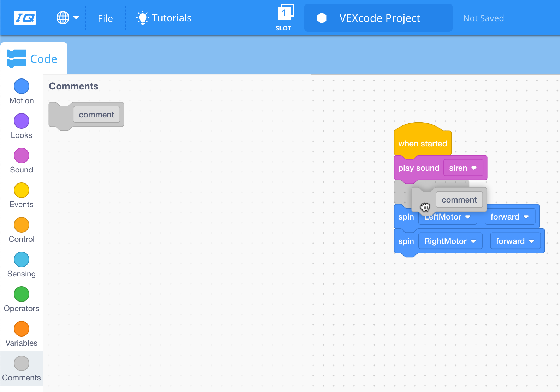This screenshot has width=560, height=392.
Task: Open RightMotor's forward direction dropdown
Action: tap(515, 241)
